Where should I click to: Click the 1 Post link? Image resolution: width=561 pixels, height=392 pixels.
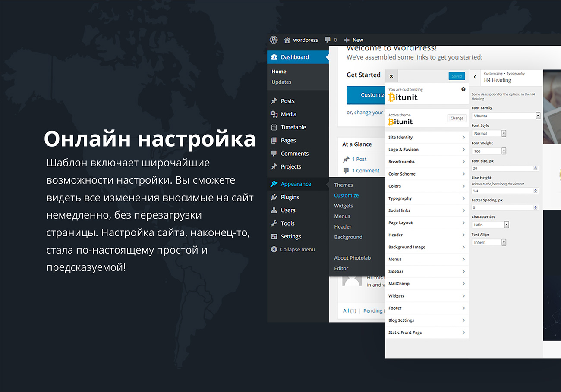point(359,159)
